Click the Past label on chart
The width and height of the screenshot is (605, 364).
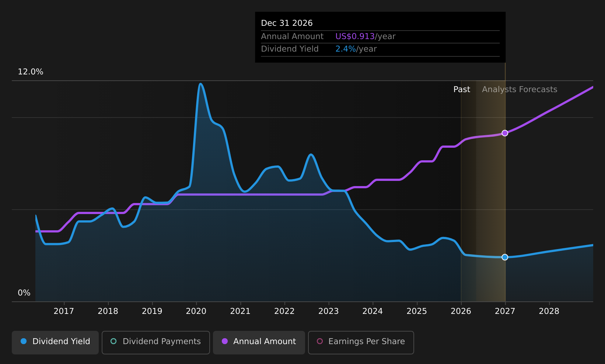tap(462, 90)
